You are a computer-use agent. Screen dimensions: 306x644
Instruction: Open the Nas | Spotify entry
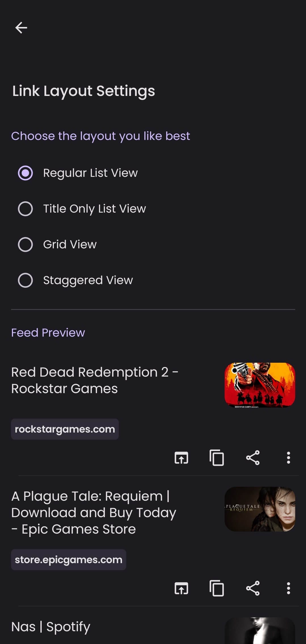point(51,627)
